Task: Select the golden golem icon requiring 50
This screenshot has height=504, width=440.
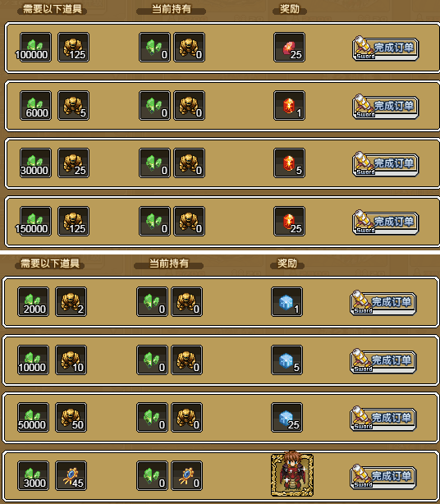Action: point(71,418)
